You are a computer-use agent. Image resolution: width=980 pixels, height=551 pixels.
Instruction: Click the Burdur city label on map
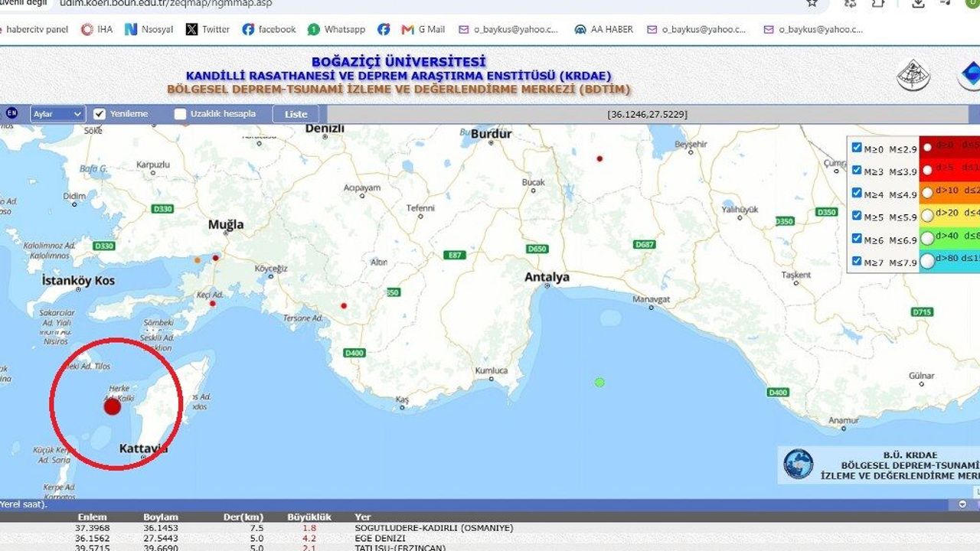point(491,134)
